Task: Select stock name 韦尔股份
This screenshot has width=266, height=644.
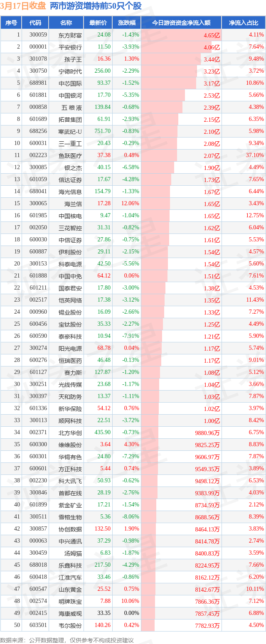Action: 70,625
